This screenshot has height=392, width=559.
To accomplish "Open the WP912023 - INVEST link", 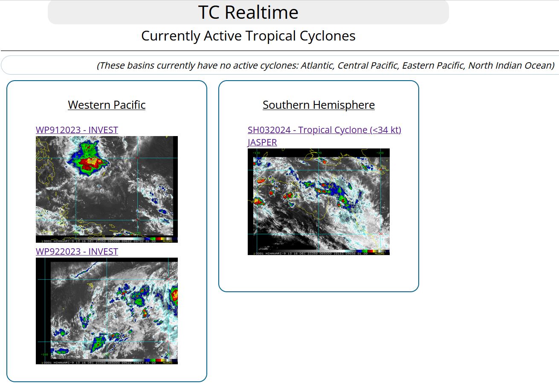I will coord(77,130).
